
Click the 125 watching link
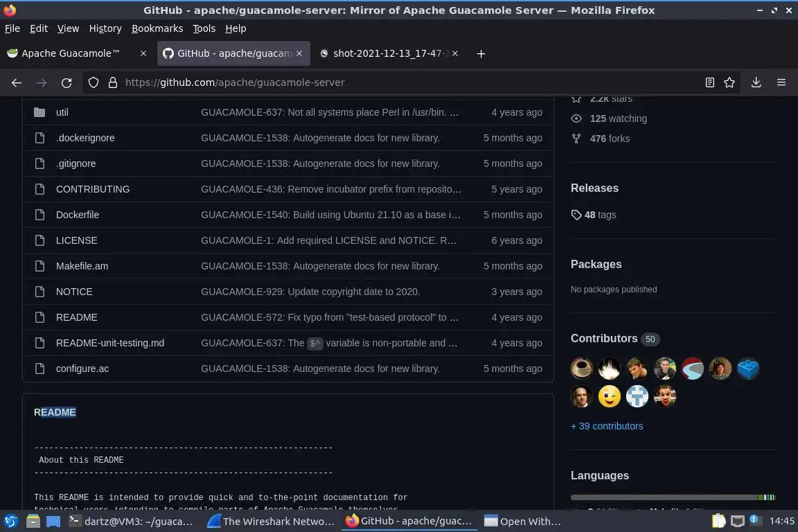point(619,118)
